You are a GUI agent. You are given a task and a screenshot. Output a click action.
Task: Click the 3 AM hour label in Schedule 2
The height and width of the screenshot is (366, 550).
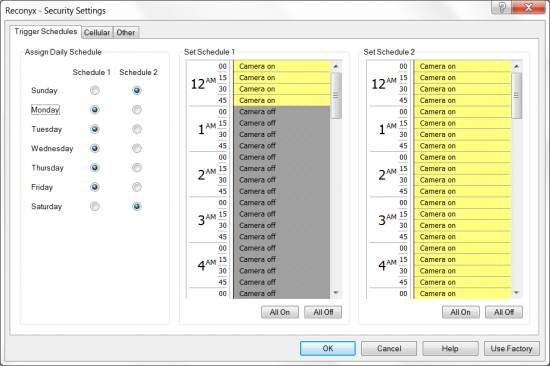point(387,220)
